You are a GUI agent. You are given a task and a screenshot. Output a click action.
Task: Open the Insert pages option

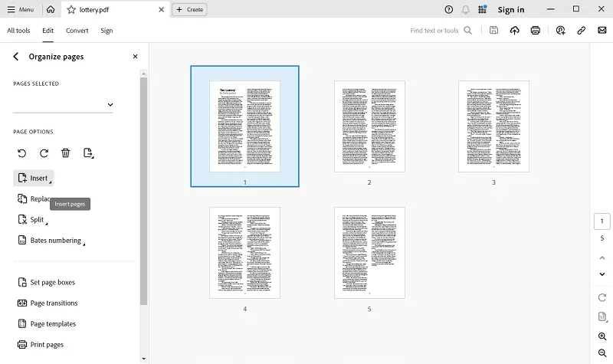point(34,179)
